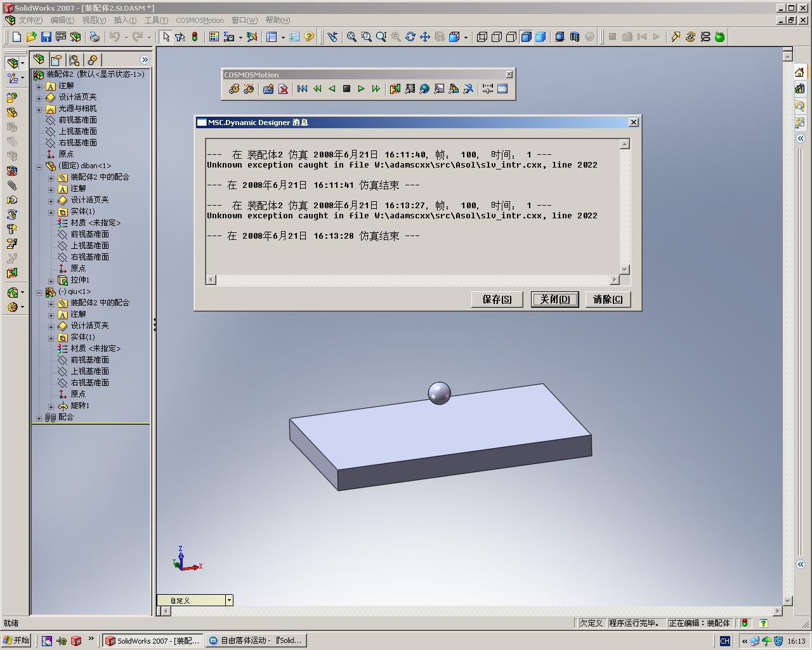Viewport: 812px width, 650px height.
Task: Play the simulation forward in COSMOSMotion
Action: (x=361, y=89)
